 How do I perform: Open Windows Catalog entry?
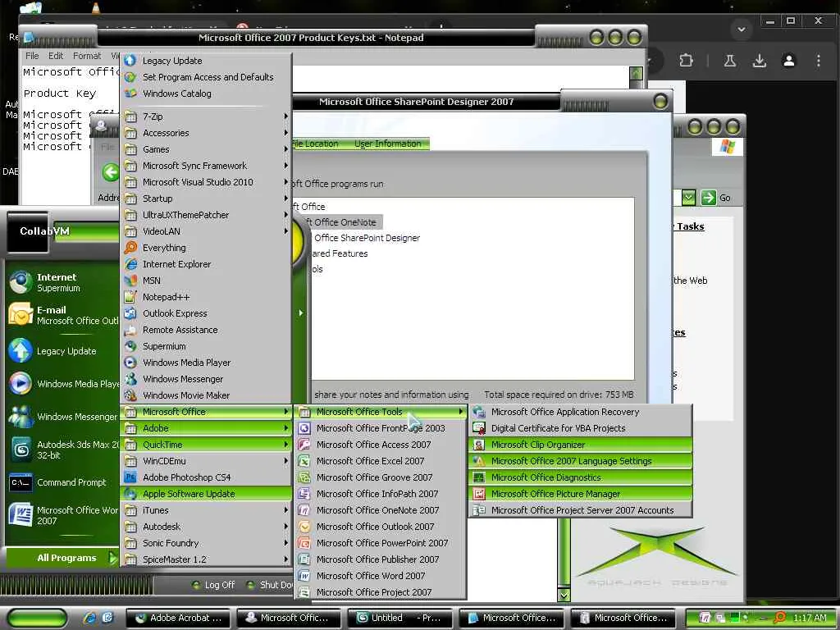(206, 94)
